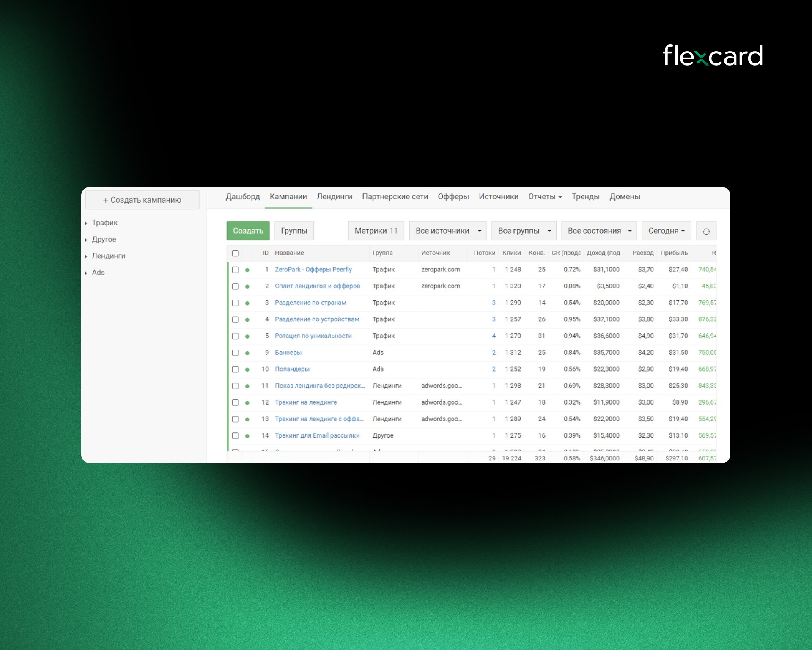Image resolution: width=812 pixels, height=650 pixels.
Task: Open the Разделение по устройствам campaign link
Action: (x=317, y=319)
